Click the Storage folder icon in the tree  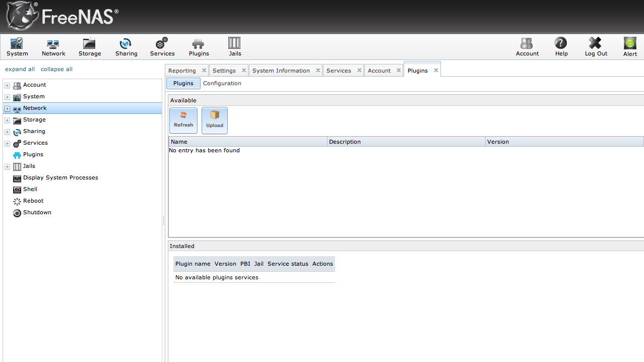coord(17,120)
